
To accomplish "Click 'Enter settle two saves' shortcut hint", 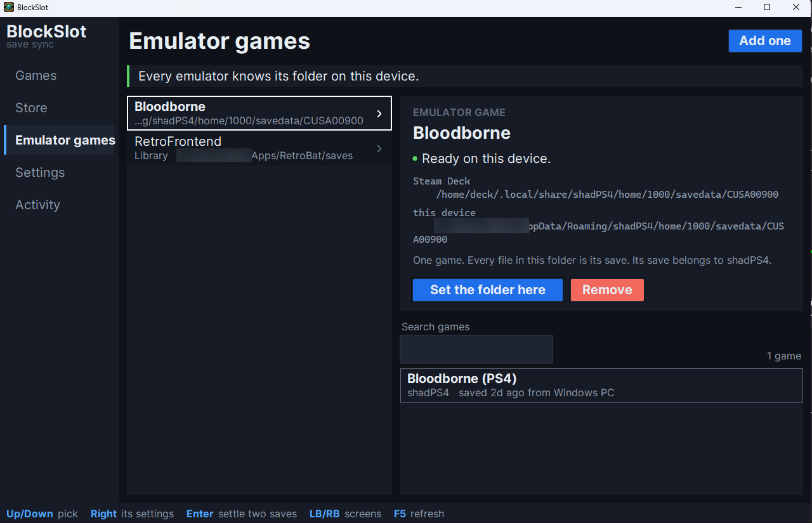I will pyautogui.click(x=242, y=513).
